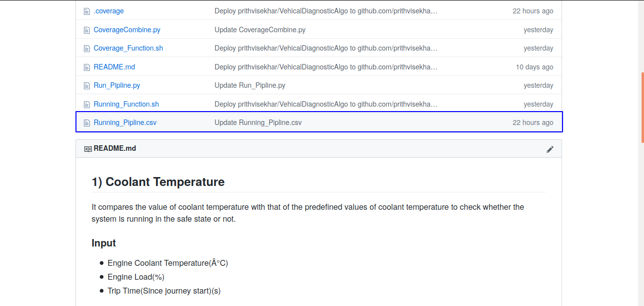Open the Running_Pipline.csv file

click(125, 122)
